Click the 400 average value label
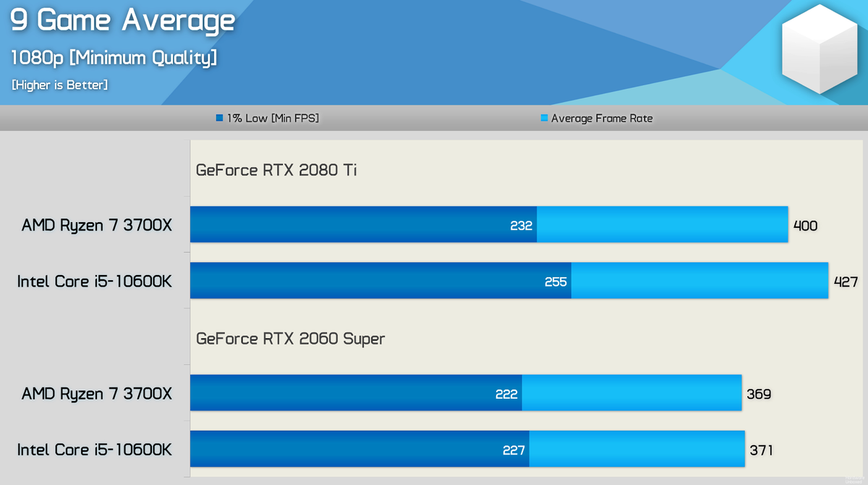Viewport: 868px width, 485px height. point(805,226)
